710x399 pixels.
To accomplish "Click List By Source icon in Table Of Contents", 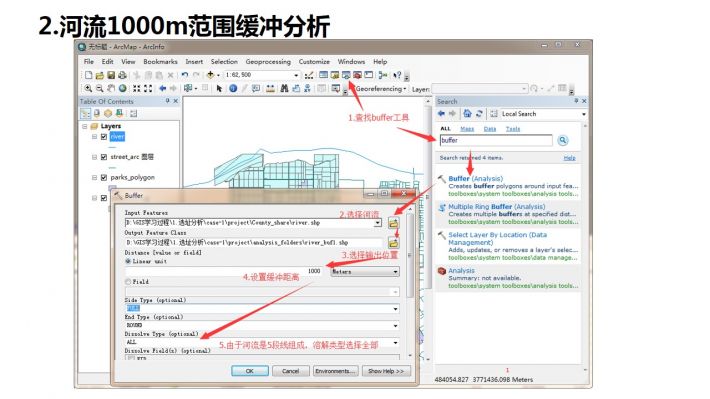I will 96,113.
